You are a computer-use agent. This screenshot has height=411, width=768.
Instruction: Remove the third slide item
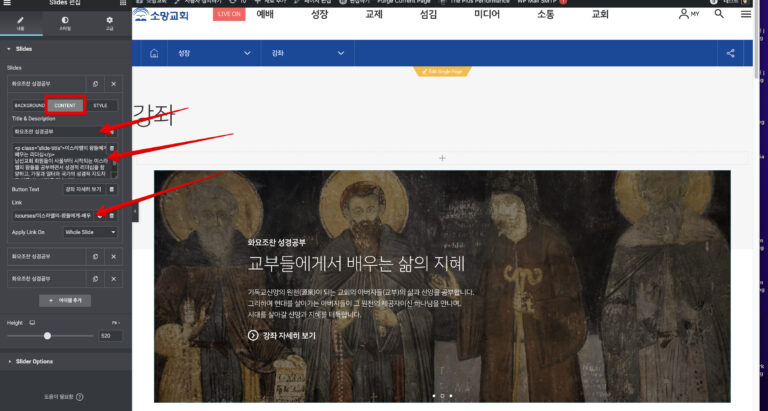pos(114,279)
